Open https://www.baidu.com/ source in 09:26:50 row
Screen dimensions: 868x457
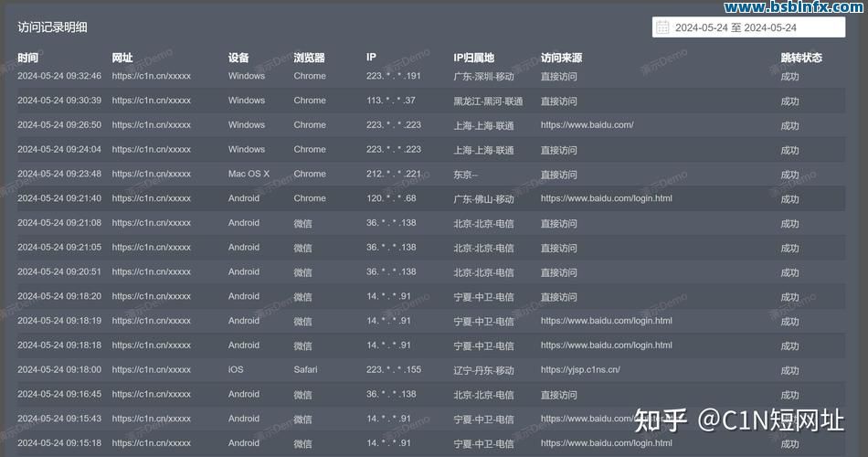pyautogui.click(x=587, y=124)
